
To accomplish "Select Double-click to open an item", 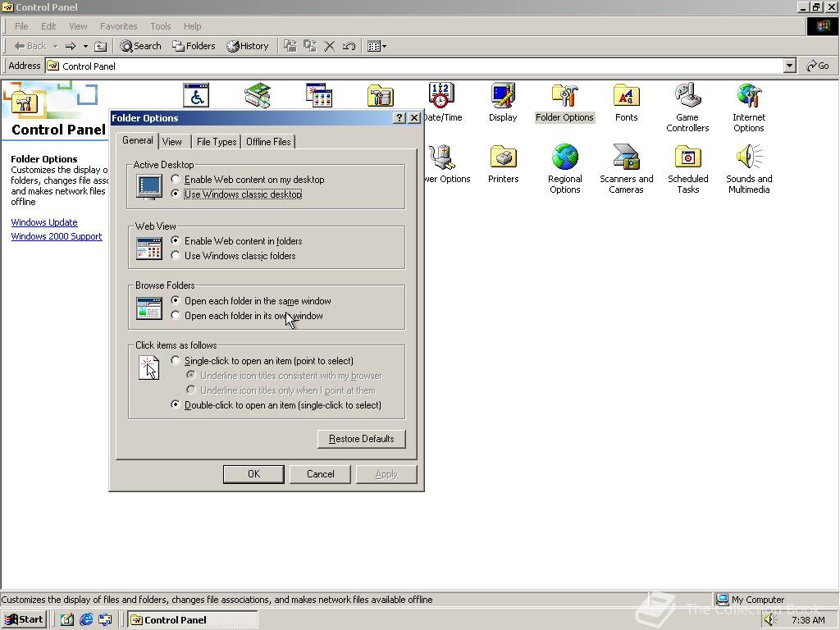I will click(276, 405).
